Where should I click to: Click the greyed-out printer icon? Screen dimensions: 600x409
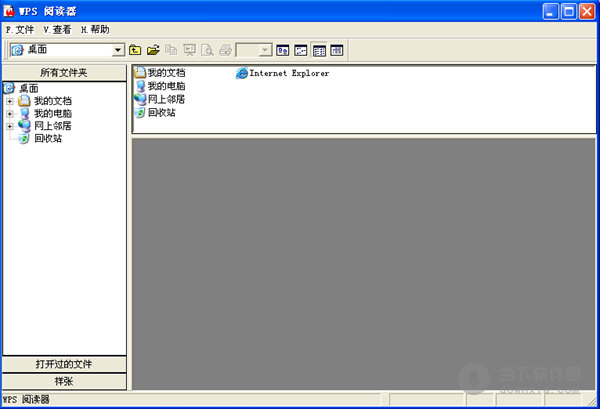[225, 50]
